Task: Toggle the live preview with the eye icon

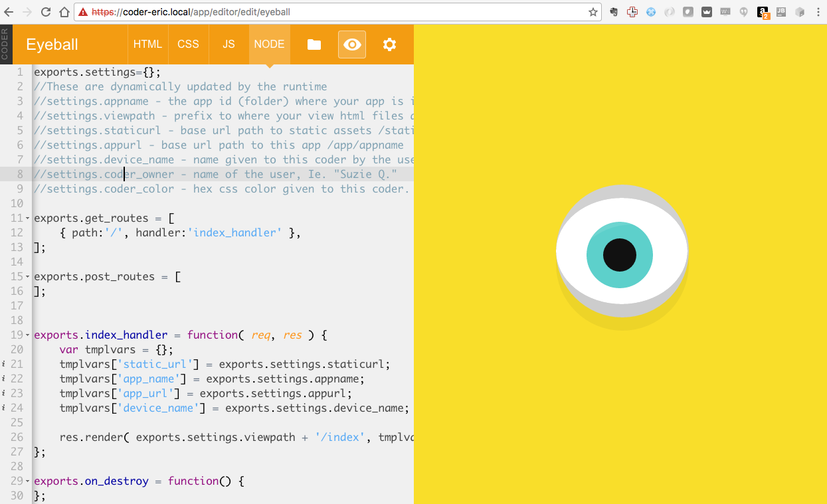Action: tap(351, 44)
